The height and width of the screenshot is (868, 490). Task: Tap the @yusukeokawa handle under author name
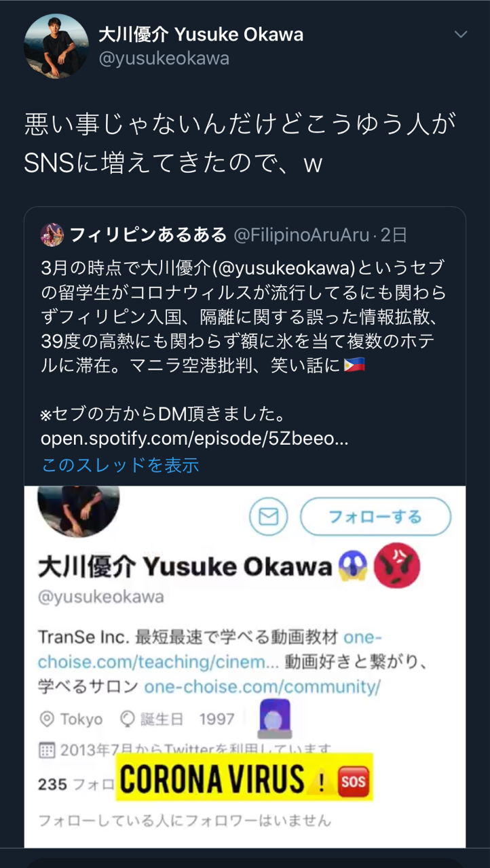pyautogui.click(x=164, y=59)
